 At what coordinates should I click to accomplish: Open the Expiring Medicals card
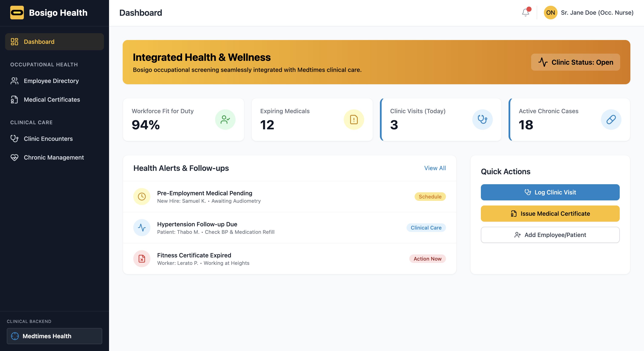coord(312,120)
